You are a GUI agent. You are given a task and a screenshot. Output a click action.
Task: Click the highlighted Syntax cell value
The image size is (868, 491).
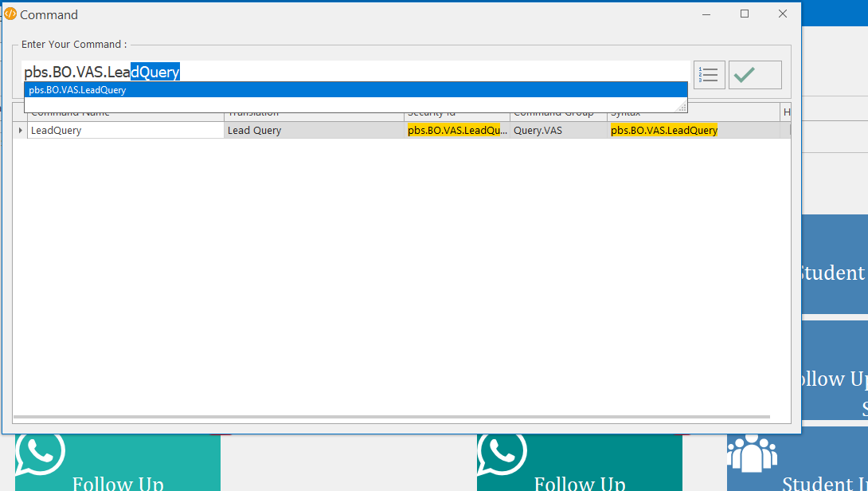point(664,130)
